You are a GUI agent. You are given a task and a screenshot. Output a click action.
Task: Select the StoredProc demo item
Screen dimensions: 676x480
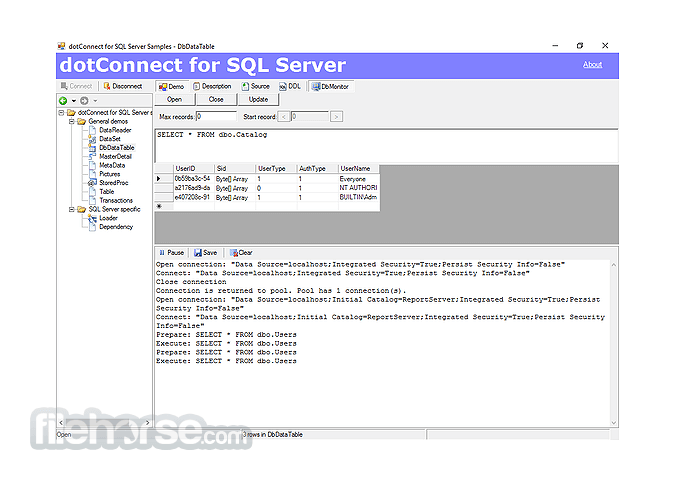click(113, 183)
